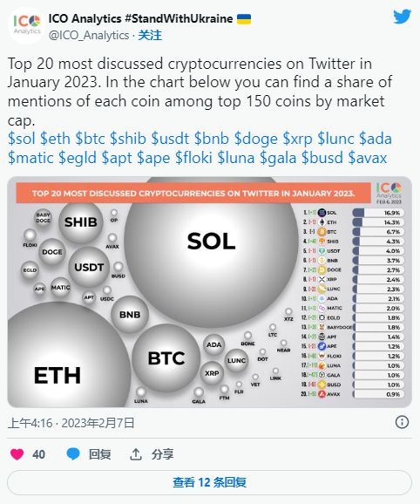The width and height of the screenshot is (420, 504).
Task: Click the Ukraine flag emoji in name
Action: [244, 19]
